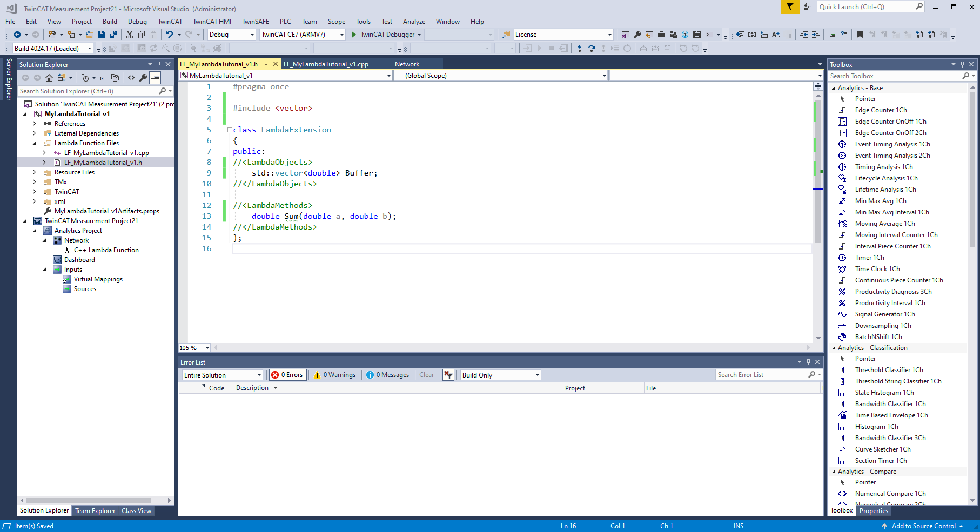The width and height of the screenshot is (980, 532).
Task: Select Histogram 1Ch in Toolbox
Action: (876, 427)
